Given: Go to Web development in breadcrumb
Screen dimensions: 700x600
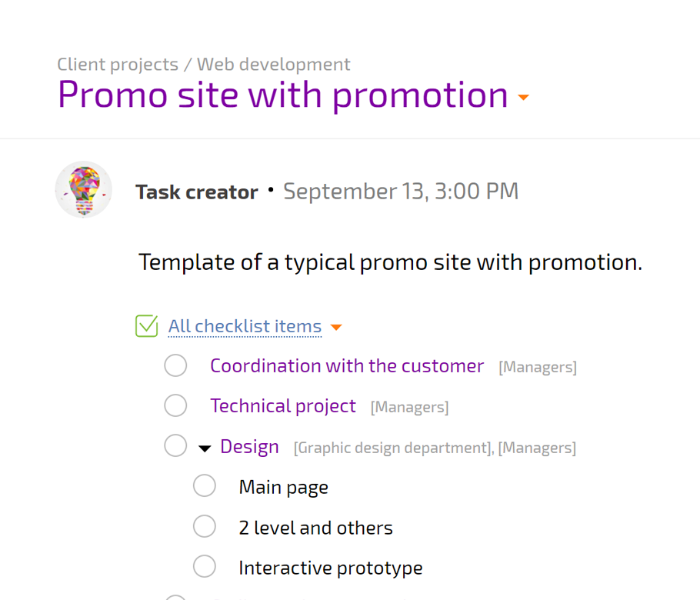Looking at the screenshot, I should [274, 65].
